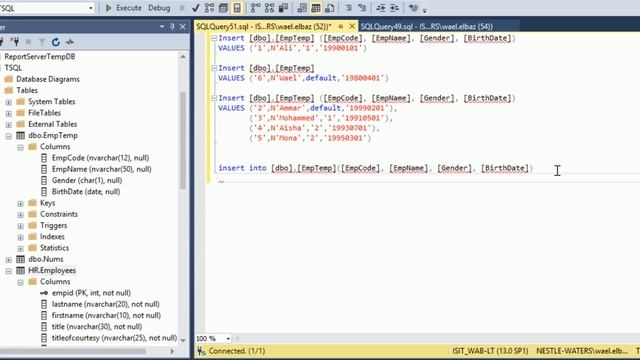Screen dimensions: 640x360
Task: Uncomment the selected lines
Action: (362, 8)
